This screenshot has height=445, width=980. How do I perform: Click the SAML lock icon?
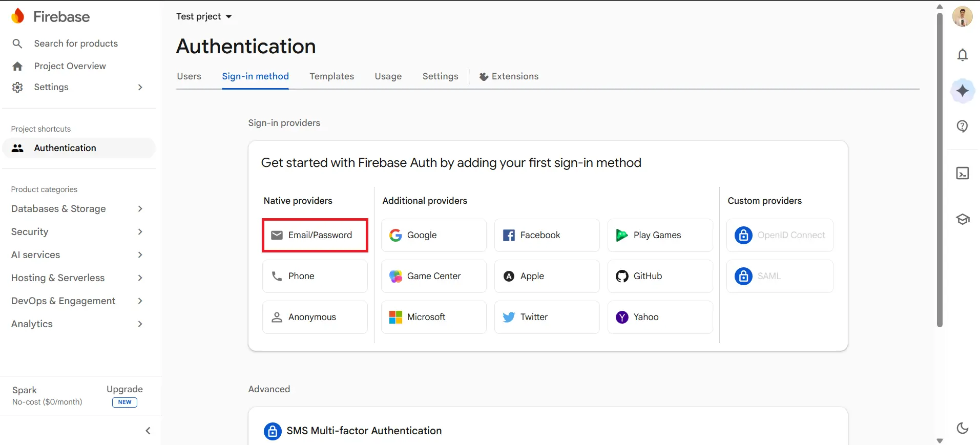click(x=743, y=276)
